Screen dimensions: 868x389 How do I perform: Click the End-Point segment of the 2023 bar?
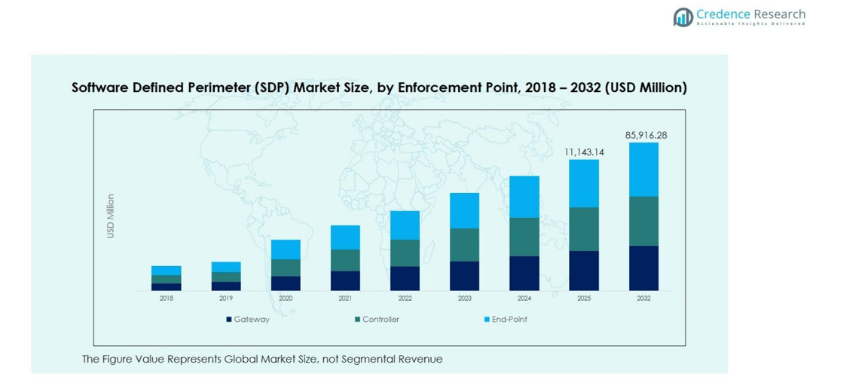tap(464, 210)
